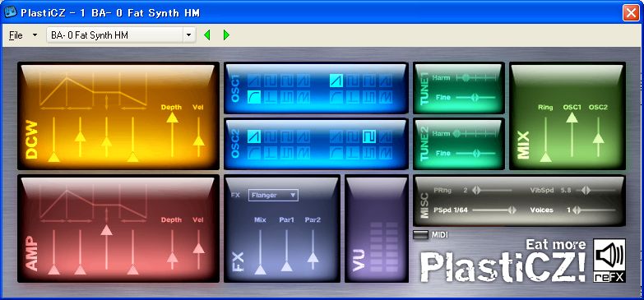644x300 pixels.
Task: Select OSC1 second-set square waveform in top row
Action: (352, 81)
